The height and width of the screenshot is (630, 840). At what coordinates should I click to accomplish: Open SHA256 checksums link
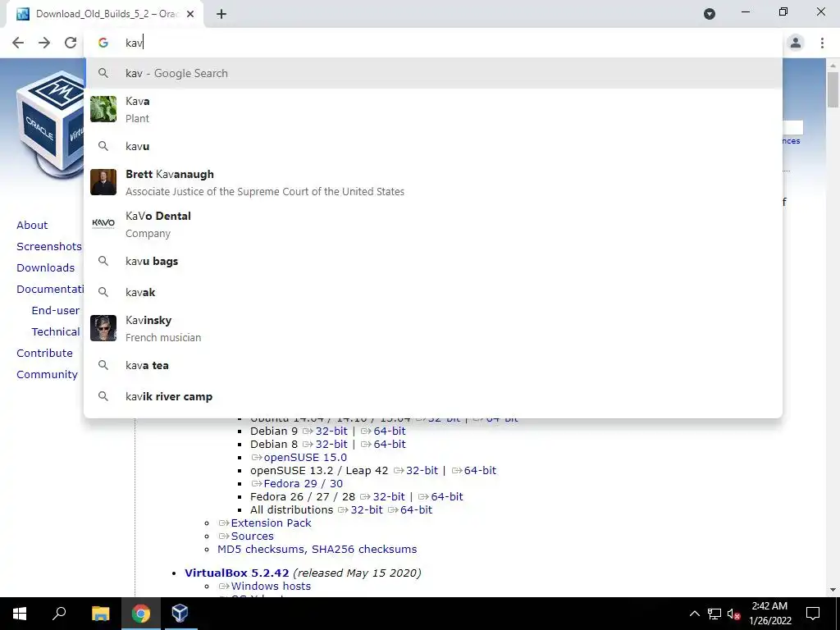pyautogui.click(x=363, y=549)
